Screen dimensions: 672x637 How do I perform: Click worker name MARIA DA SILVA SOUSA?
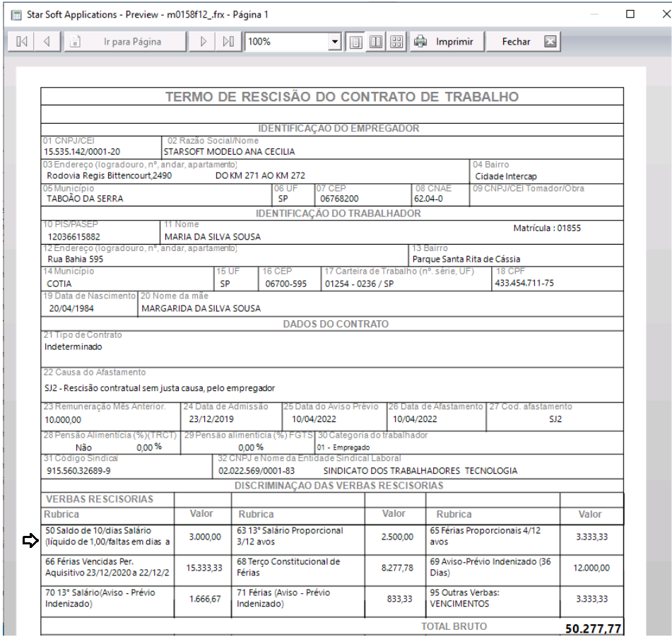(x=213, y=237)
